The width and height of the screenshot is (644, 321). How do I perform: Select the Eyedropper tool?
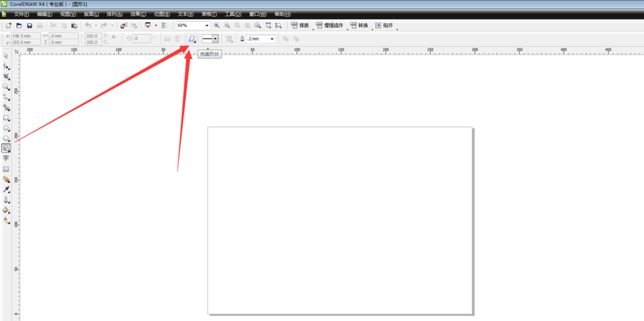6,190
